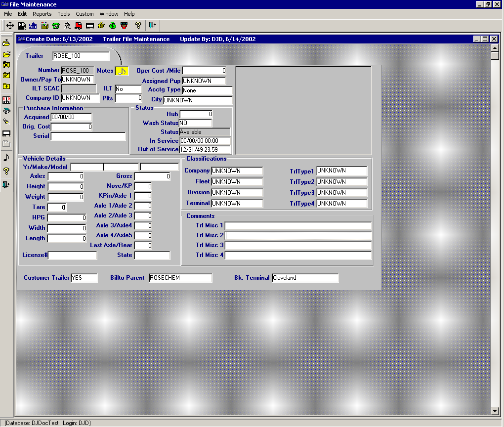
Task: Open the money bag toolbar icon
Action: pos(113,25)
